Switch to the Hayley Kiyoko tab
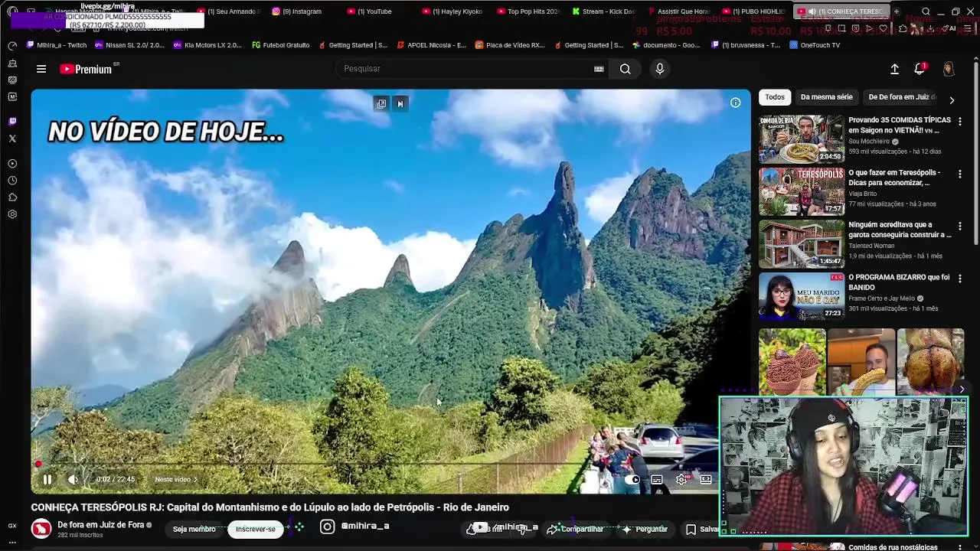Viewport: 980px width, 551px height. pyautogui.click(x=452, y=11)
